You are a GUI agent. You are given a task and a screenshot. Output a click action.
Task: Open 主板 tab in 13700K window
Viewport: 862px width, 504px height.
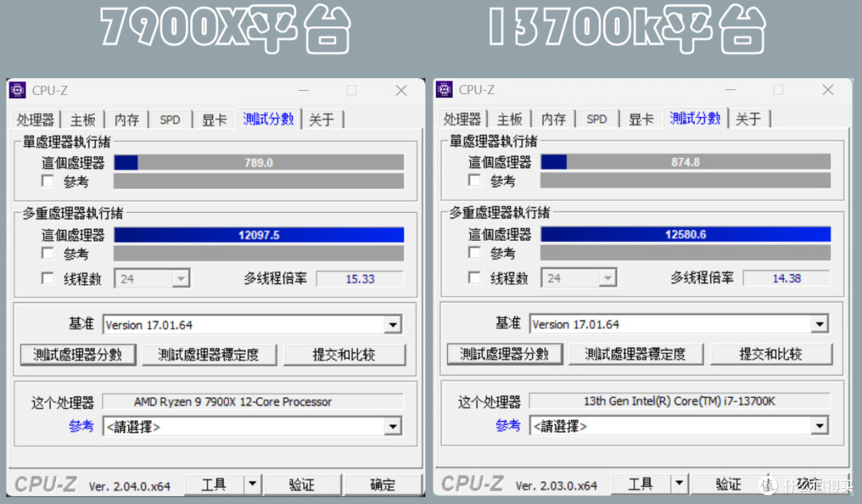[509, 119]
